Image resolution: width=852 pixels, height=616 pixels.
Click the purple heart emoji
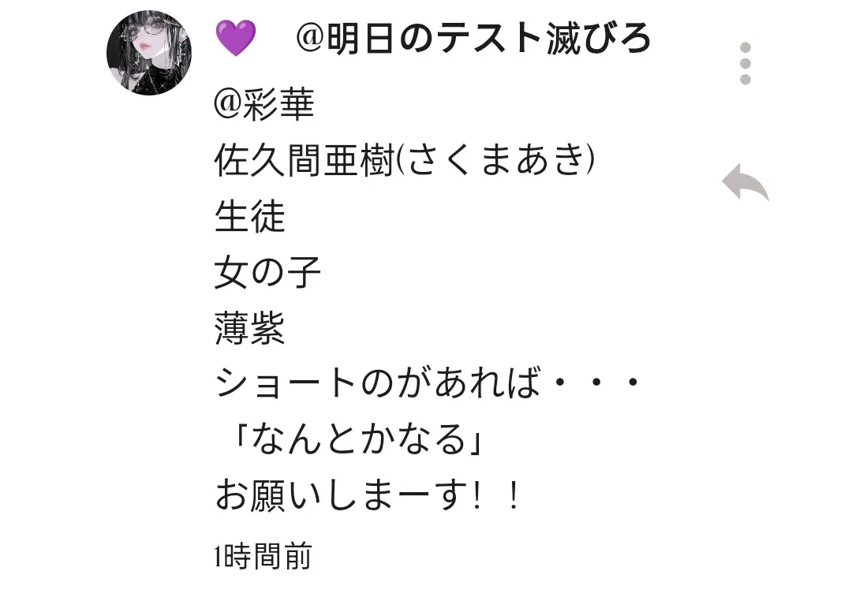click(235, 38)
